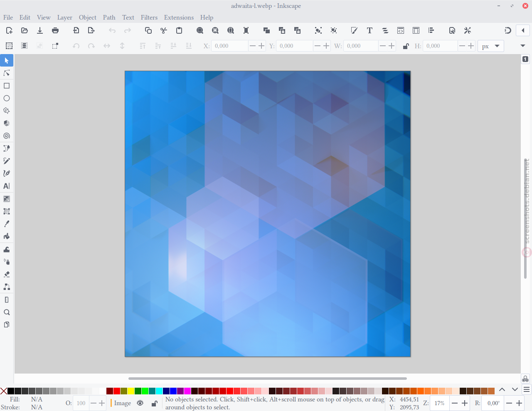
Task: Click the horizontal canvas scrollbar
Action: [x=268, y=379]
